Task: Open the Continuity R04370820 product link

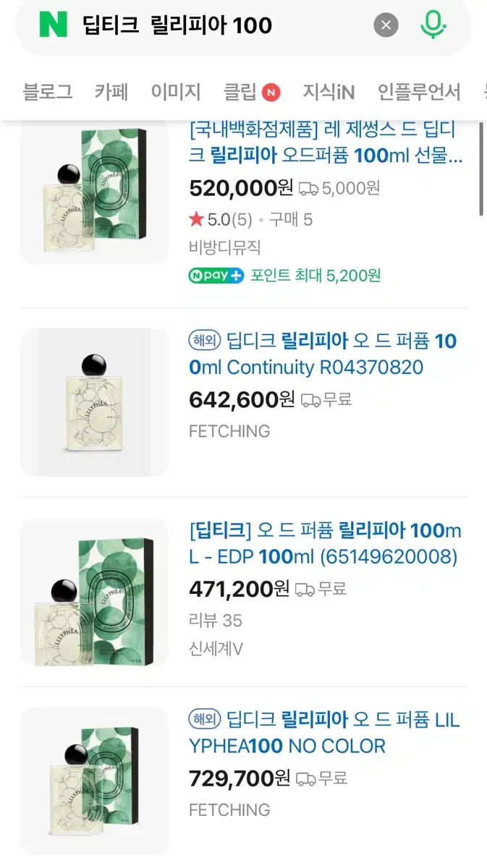Action: pyautogui.click(x=323, y=354)
